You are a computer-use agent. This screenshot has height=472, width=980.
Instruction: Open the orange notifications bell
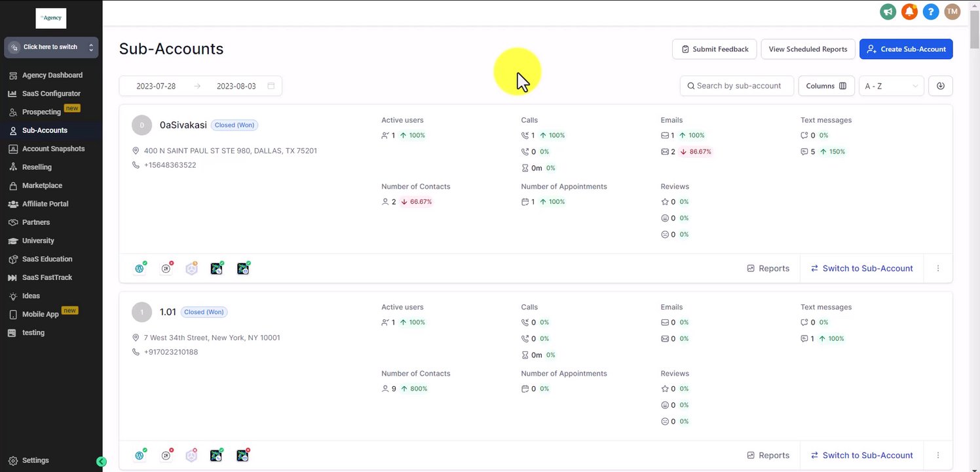[909, 11]
